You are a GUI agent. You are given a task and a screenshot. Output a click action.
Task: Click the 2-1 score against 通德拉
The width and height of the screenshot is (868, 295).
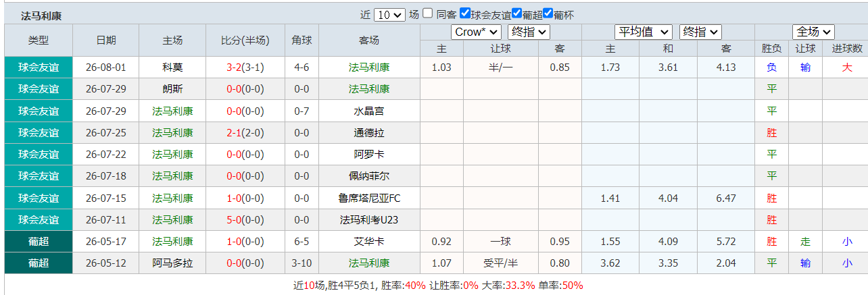tap(235, 132)
